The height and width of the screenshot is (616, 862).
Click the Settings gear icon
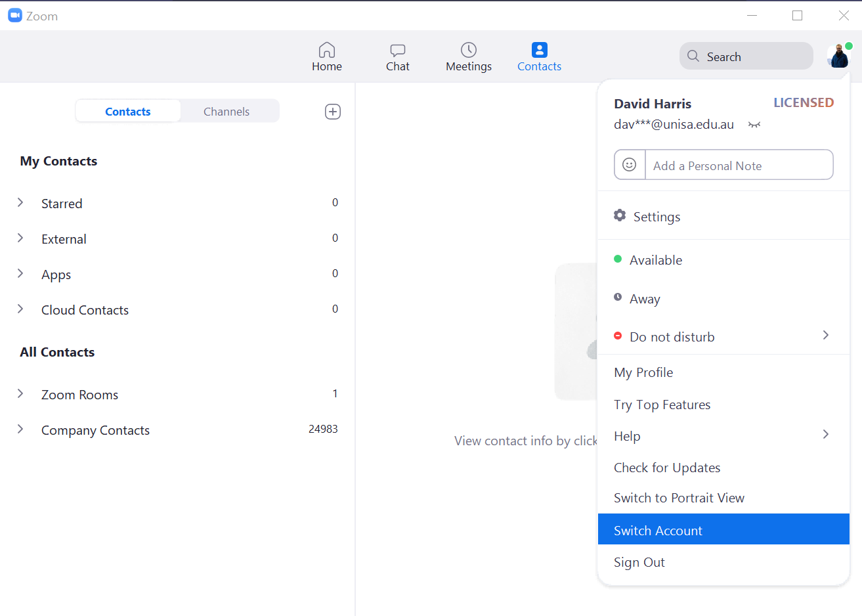pos(620,215)
